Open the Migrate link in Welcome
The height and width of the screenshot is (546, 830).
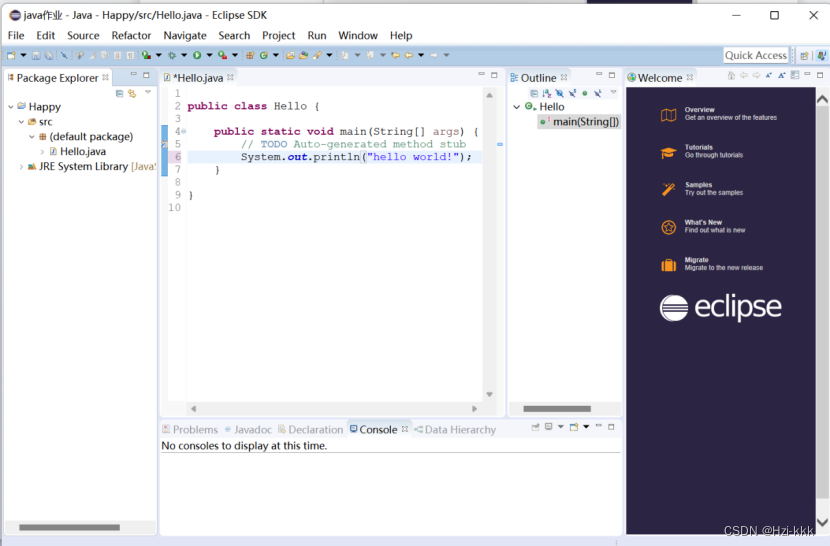(711, 264)
